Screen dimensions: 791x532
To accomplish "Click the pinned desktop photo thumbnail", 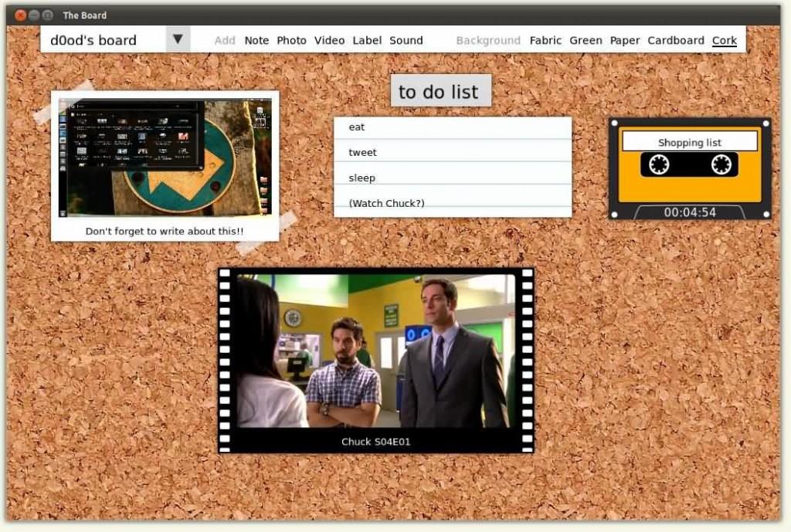I will click(165, 158).
